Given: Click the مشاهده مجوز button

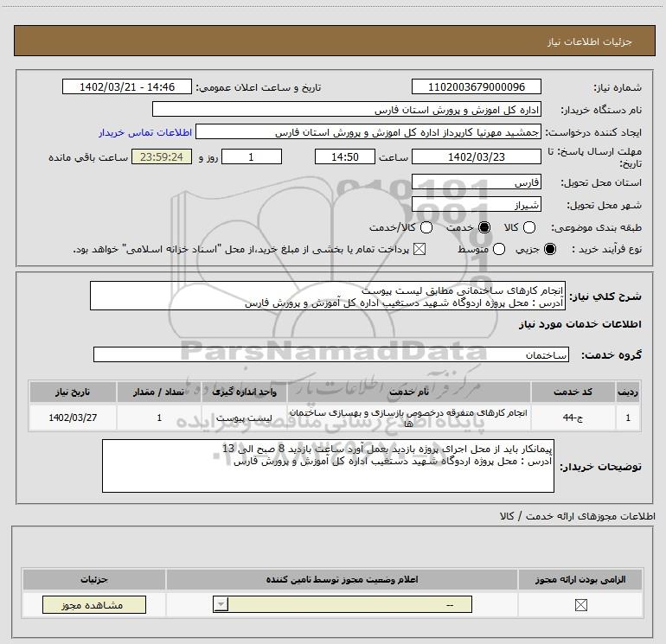Looking at the screenshot, I should pyautogui.click(x=94, y=604).
